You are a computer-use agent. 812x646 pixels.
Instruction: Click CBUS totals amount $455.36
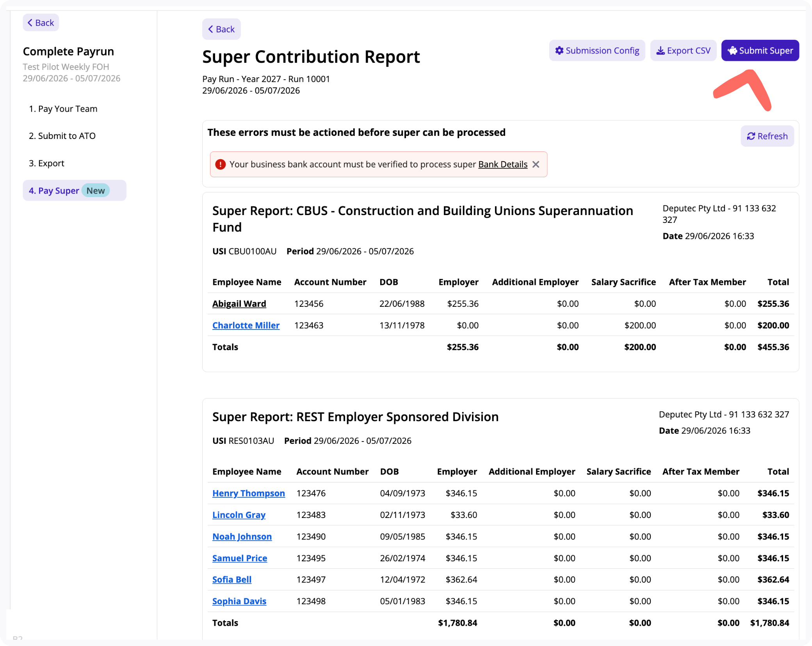coord(773,347)
